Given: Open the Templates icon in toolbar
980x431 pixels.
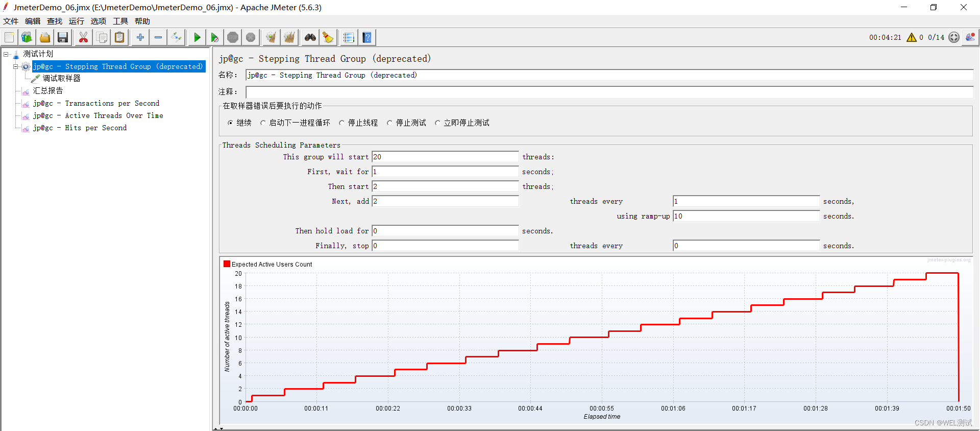Looking at the screenshot, I should 27,37.
